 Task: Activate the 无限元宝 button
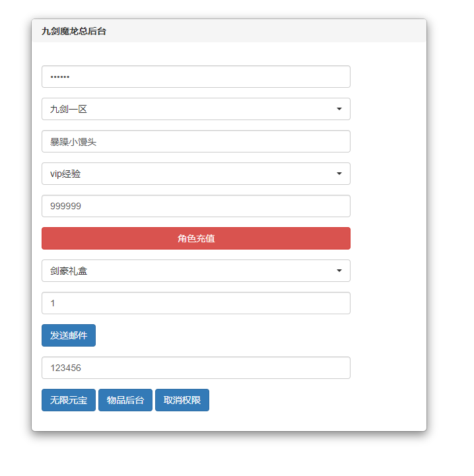[x=69, y=400]
